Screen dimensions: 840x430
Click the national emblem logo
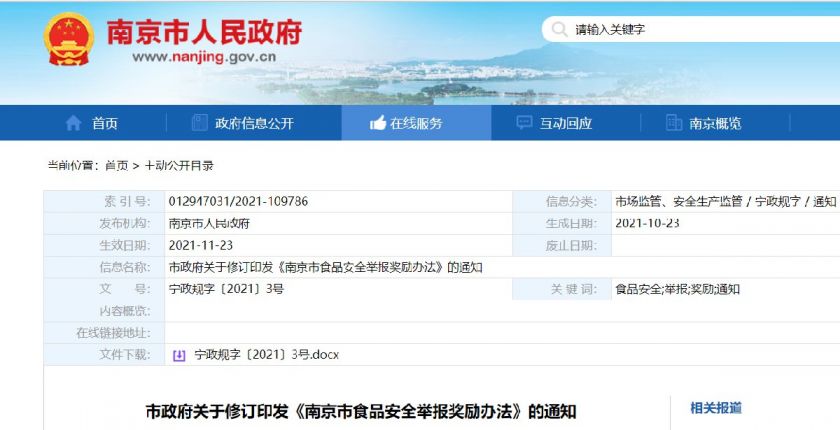69,40
